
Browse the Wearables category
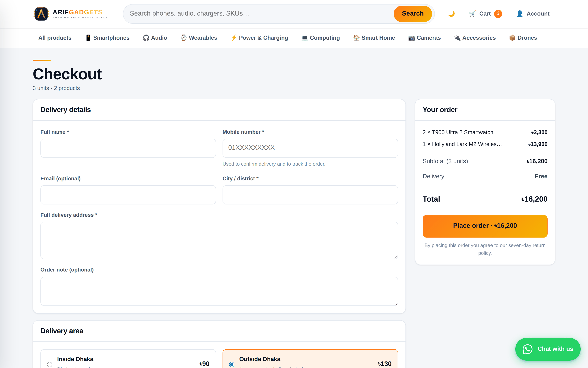coord(199,38)
